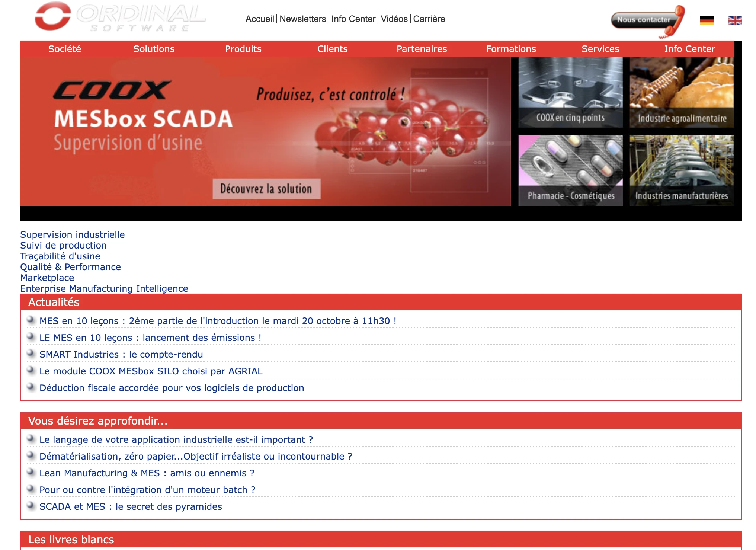Click the COOX MESbox SCADA banner
This screenshot has height=550, width=756.
266,131
